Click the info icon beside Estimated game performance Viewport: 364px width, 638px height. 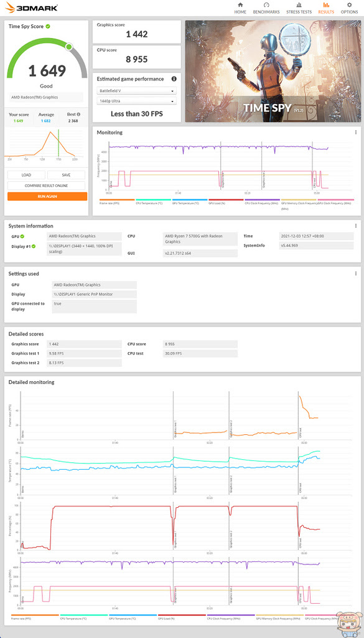coord(174,79)
